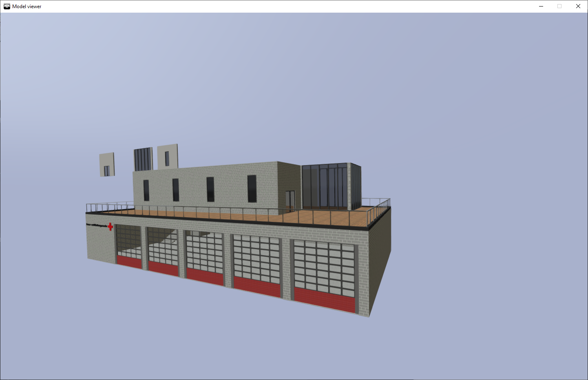Click the disabled maximize button
588x380 pixels.
(x=559, y=7)
